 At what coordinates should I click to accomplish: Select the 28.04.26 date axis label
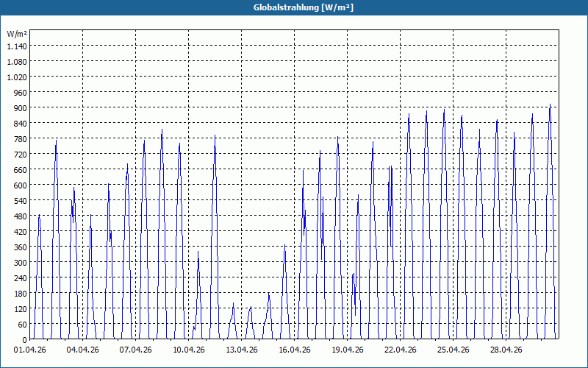tap(506, 350)
